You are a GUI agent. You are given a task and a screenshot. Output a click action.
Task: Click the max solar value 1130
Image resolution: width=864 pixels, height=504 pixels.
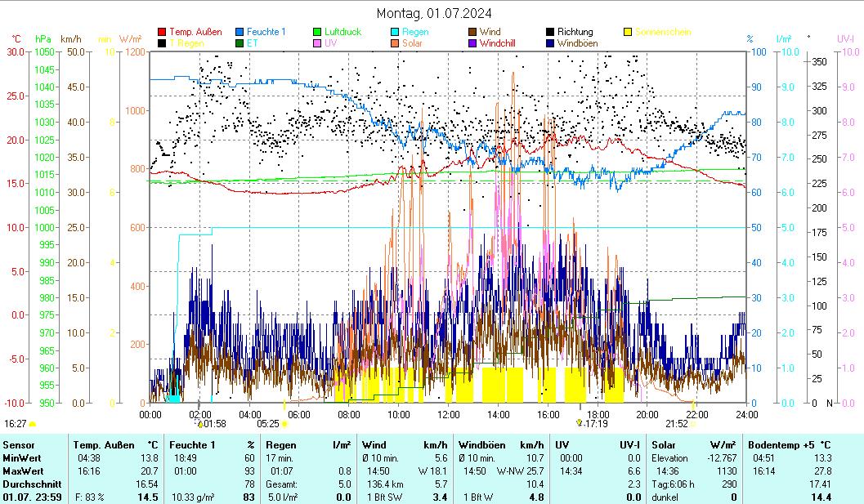tap(727, 471)
